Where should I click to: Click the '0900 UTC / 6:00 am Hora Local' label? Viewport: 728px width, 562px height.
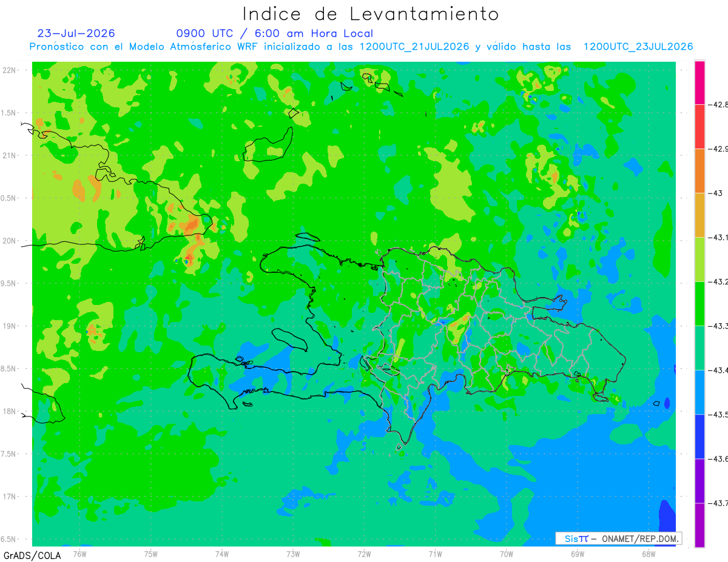(x=274, y=33)
